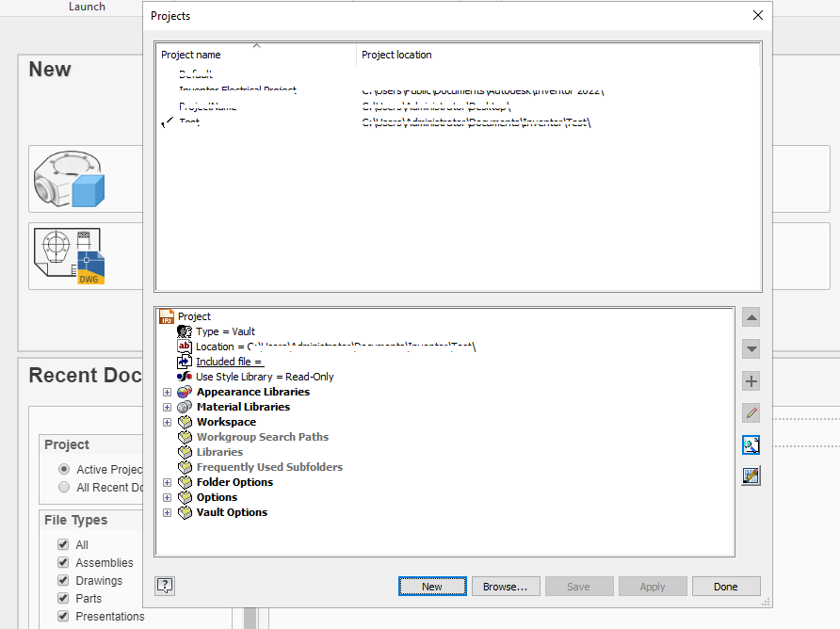840x629 pixels.
Task: Click the Type = Vault icon
Action: 185,331
